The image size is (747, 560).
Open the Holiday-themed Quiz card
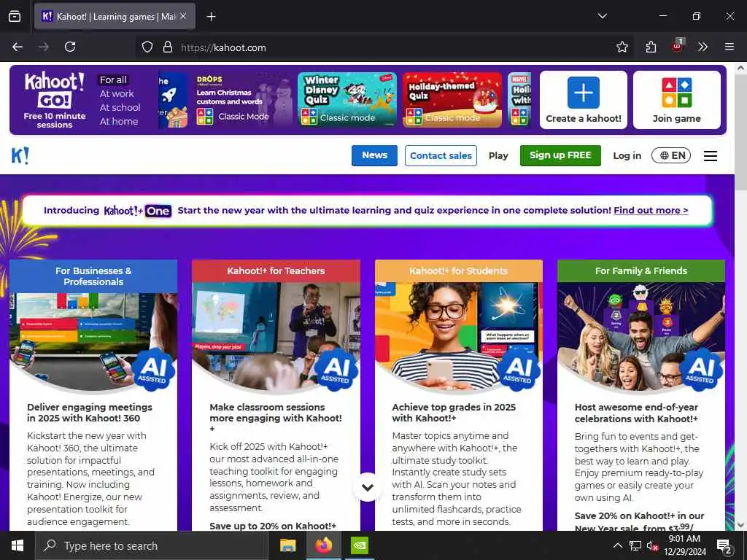[452, 100]
